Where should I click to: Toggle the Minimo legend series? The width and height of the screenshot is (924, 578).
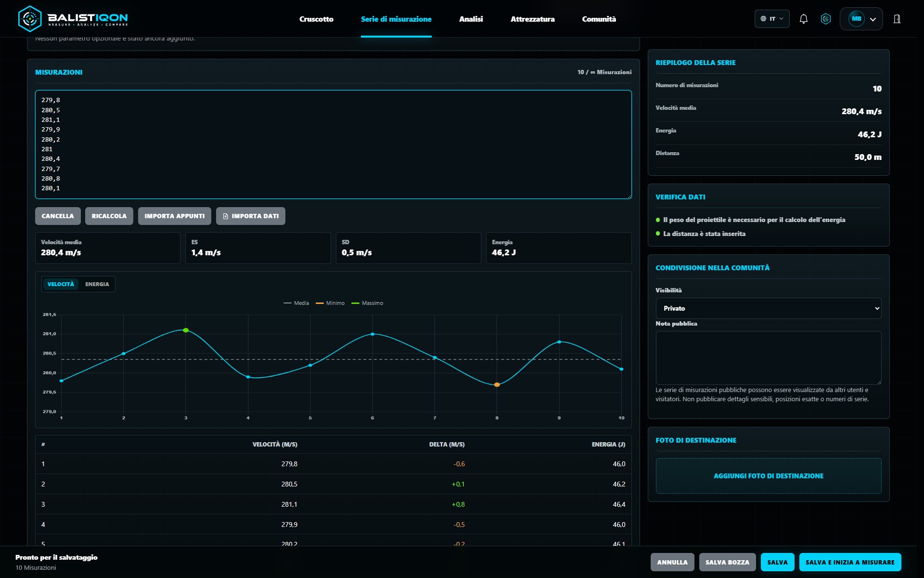[330, 303]
